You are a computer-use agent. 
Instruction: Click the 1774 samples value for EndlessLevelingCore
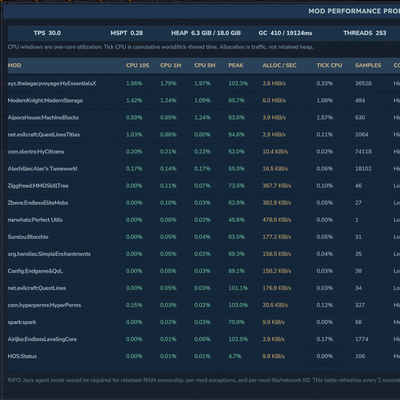(x=362, y=339)
